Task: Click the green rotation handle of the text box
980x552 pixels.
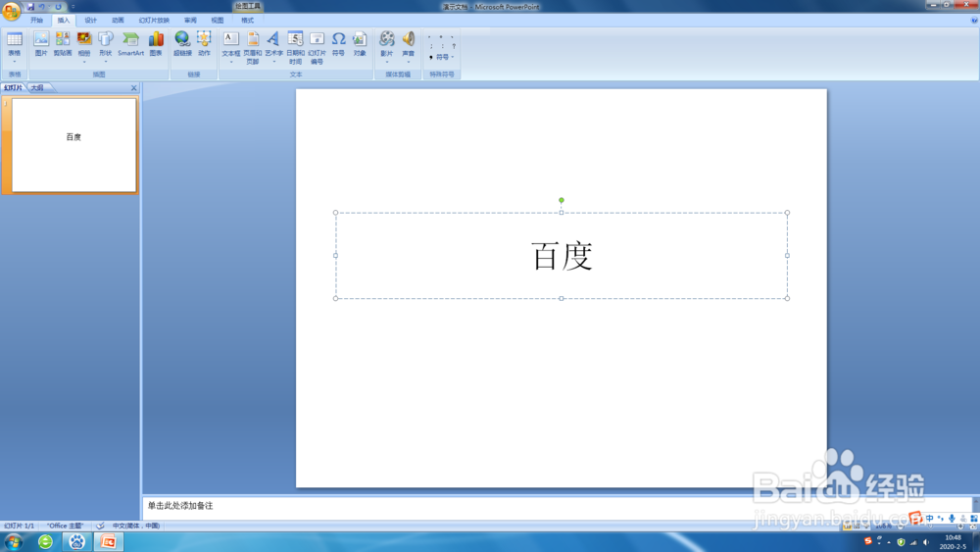Action: (562, 200)
